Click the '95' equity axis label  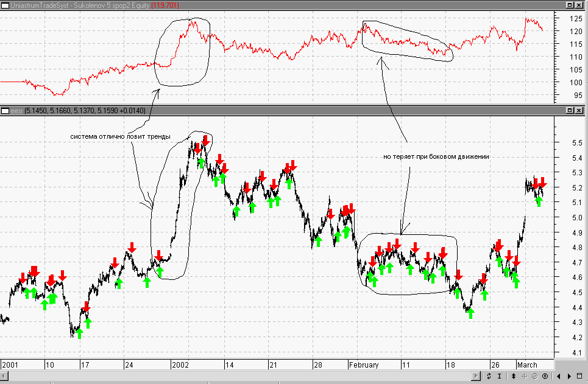[x=578, y=96]
